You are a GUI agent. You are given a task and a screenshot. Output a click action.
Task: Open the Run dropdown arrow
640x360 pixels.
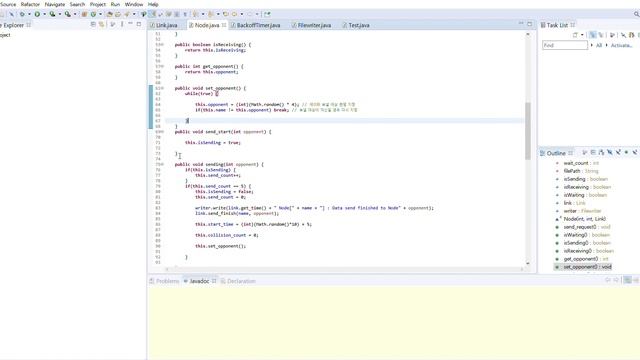pyautogui.click(x=44, y=14)
